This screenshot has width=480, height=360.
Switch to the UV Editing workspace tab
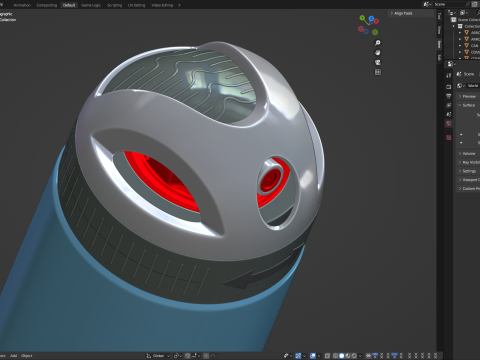(x=137, y=5)
